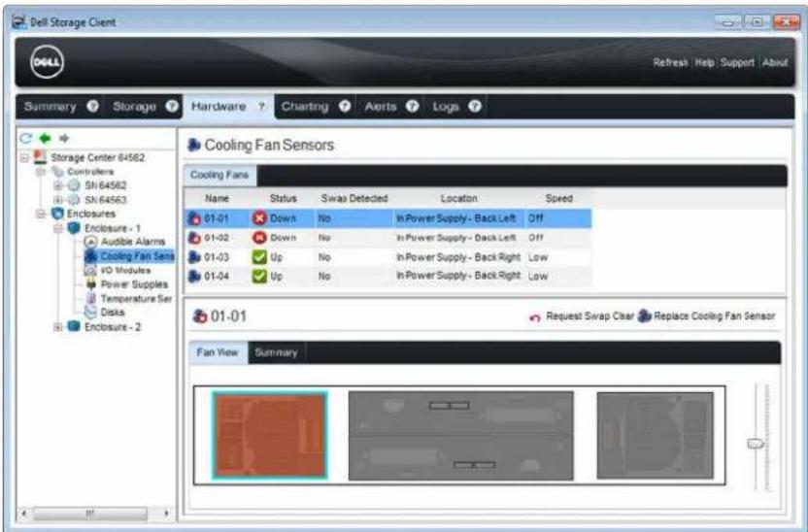Viewport: 808px width, 532px height.
Task: Open help icon next to Storage tab
Action: pos(172,106)
